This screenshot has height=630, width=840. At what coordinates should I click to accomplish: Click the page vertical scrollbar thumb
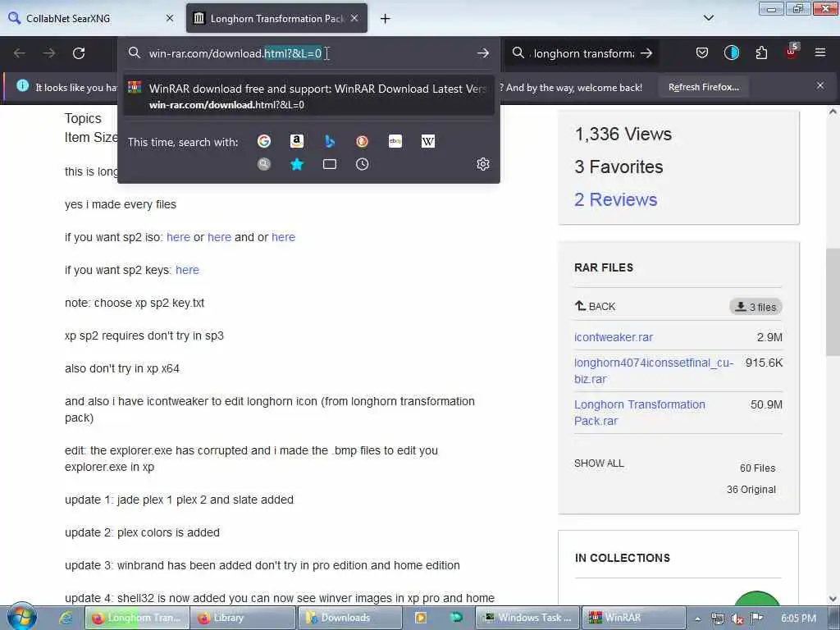pos(833,303)
